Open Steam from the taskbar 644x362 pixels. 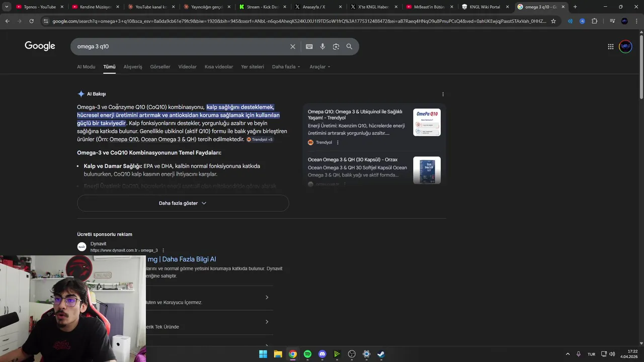click(x=381, y=354)
